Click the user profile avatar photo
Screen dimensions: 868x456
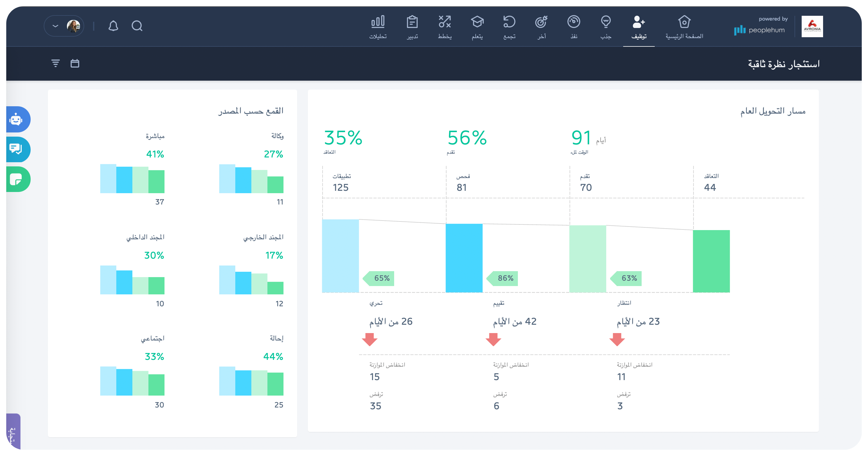point(74,26)
